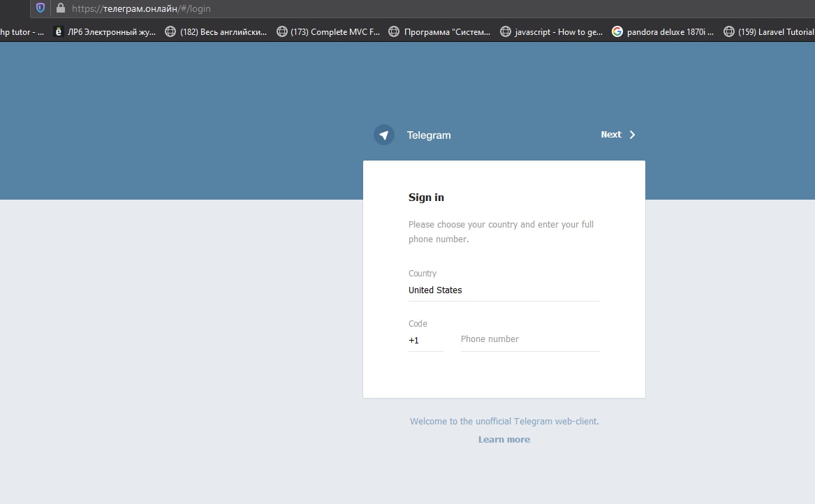Click Google favicon of pandora deluxe bookmark

pyautogui.click(x=617, y=31)
